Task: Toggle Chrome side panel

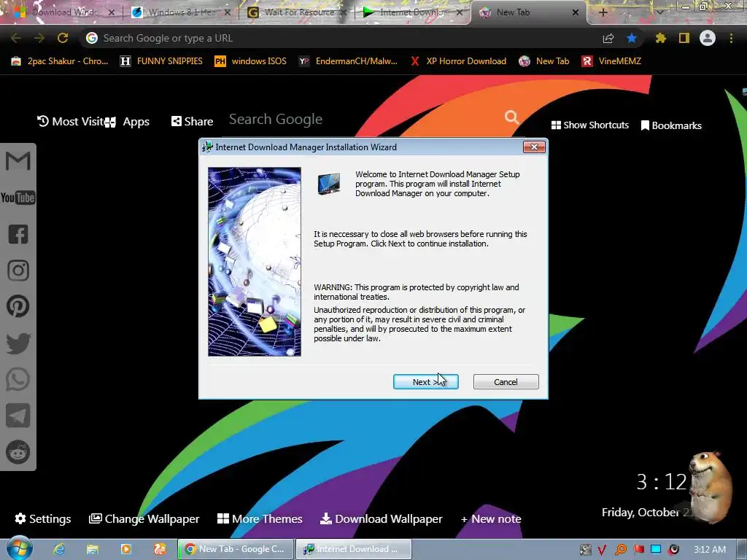Action: [684, 38]
